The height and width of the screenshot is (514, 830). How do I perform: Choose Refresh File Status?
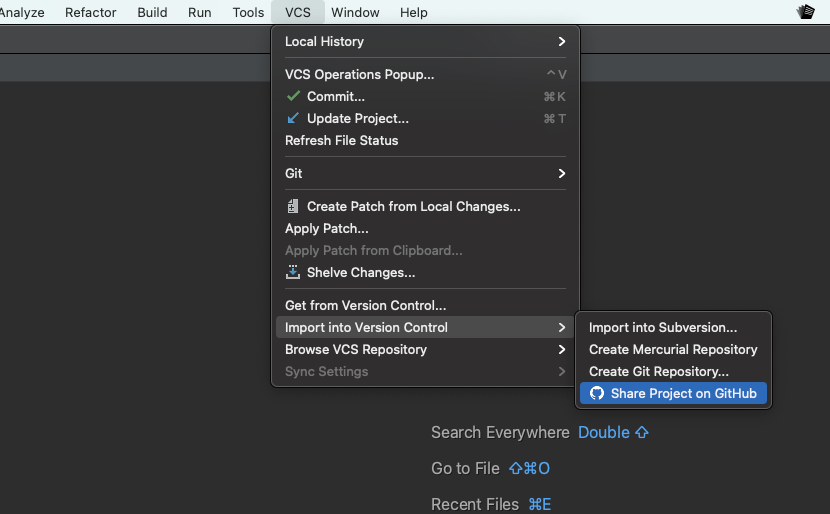(425, 140)
